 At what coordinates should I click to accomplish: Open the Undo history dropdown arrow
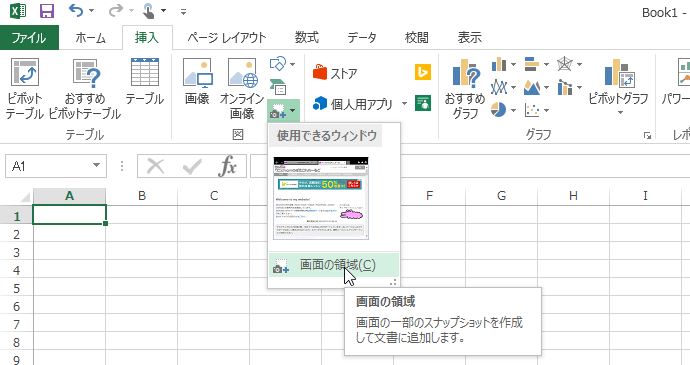click(x=92, y=11)
